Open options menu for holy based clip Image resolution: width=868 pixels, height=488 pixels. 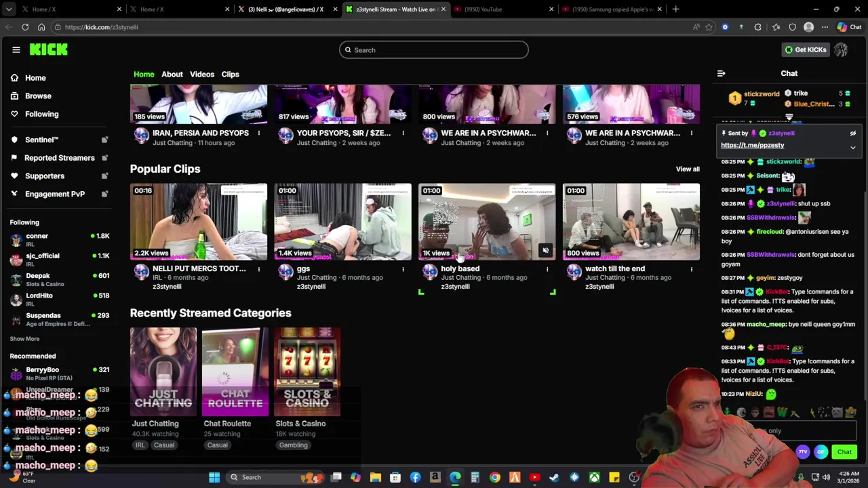(x=547, y=270)
